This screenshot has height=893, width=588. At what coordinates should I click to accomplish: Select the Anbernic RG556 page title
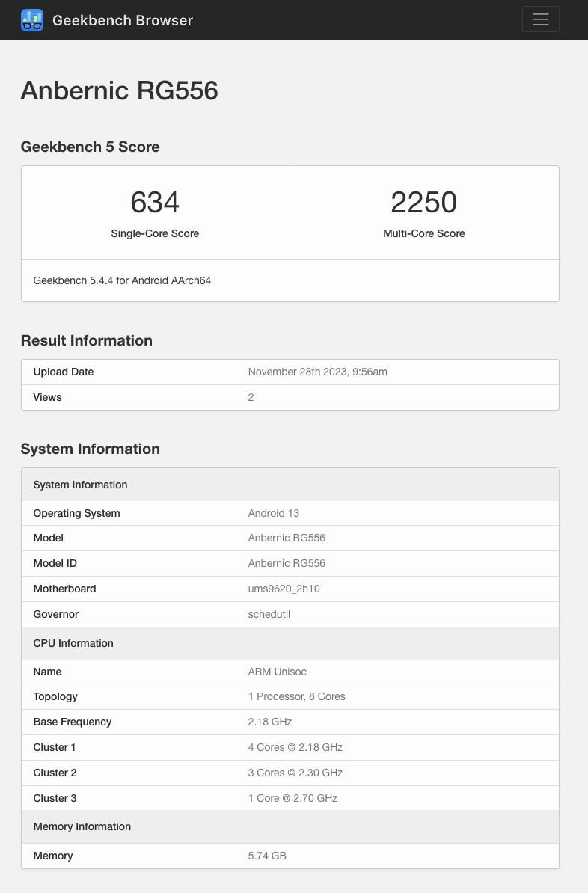point(119,90)
